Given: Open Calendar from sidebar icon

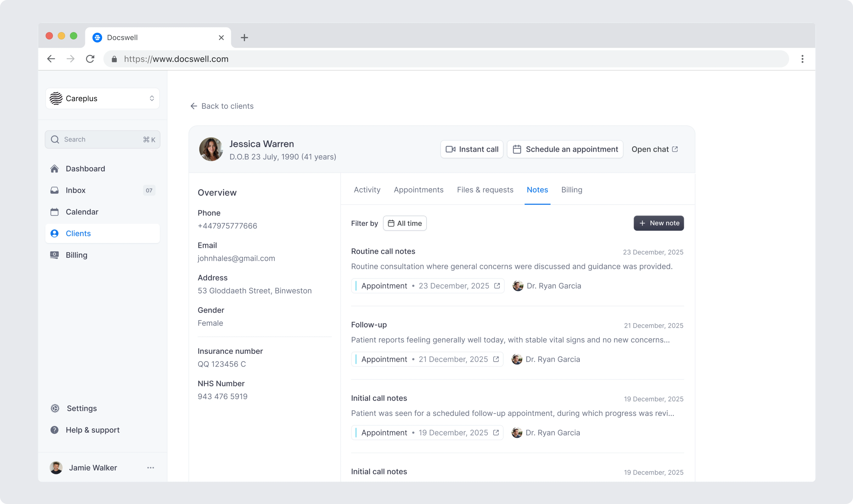Looking at the screenshot, I should pos(54,212).
